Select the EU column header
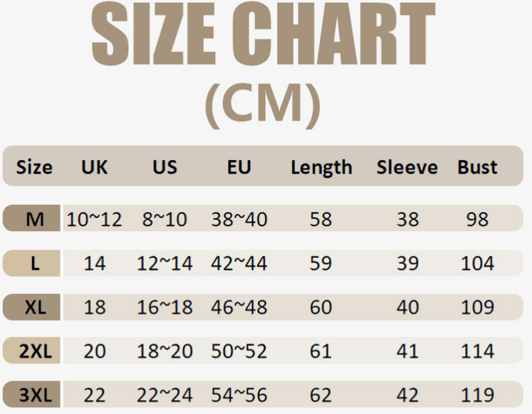This screenshot has width=532, height=414. (x=239, y=167)
